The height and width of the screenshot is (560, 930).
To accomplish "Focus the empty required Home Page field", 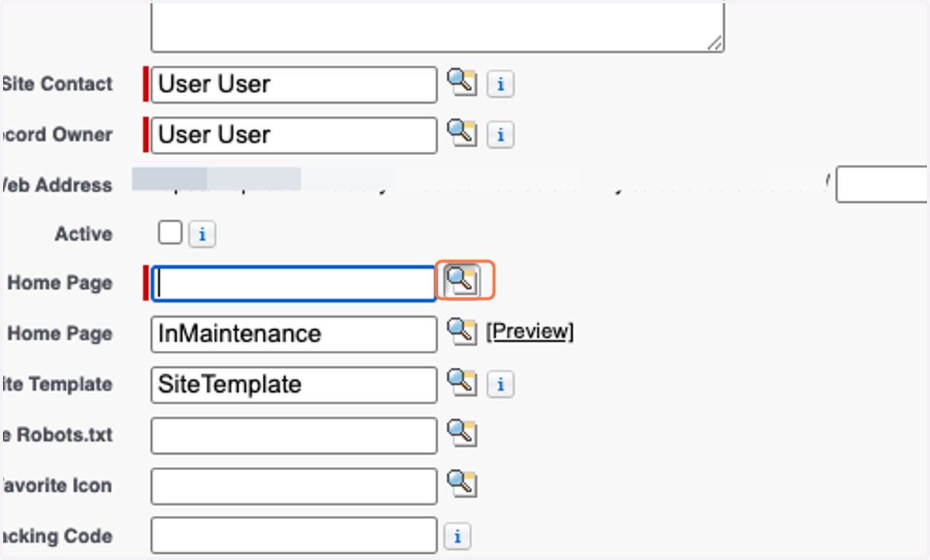I will (294, 283).
